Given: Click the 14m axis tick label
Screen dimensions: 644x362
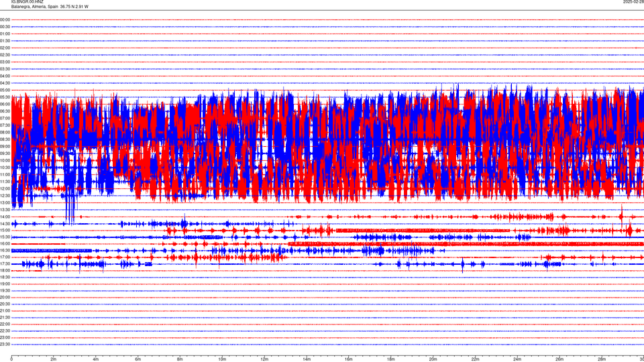Looking at the screenshot, I should click(x=307, y=359).
